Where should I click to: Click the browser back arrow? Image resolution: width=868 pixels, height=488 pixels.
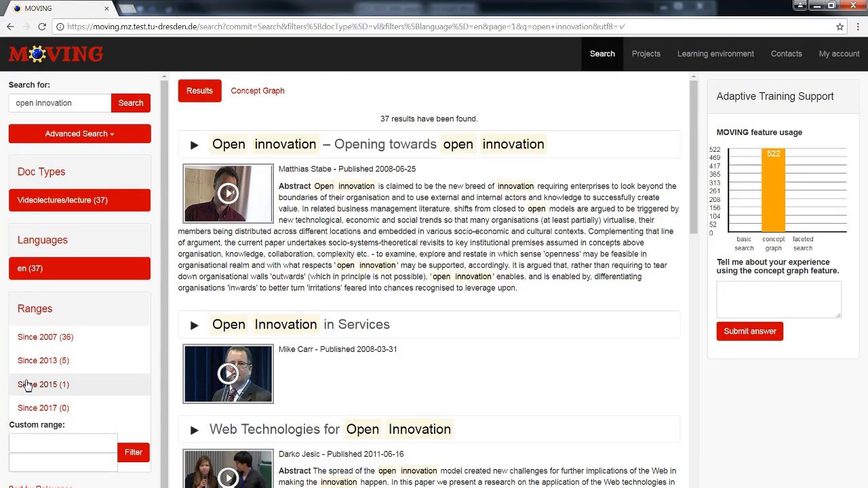point(10,26)
